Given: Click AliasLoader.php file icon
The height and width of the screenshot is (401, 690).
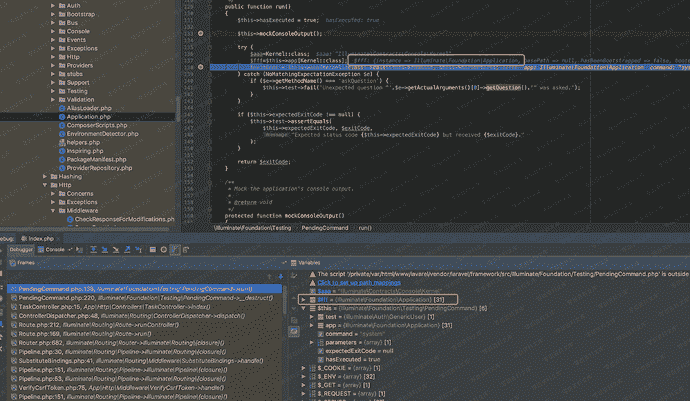Looking at the screenshot, I should coord(60,107).
